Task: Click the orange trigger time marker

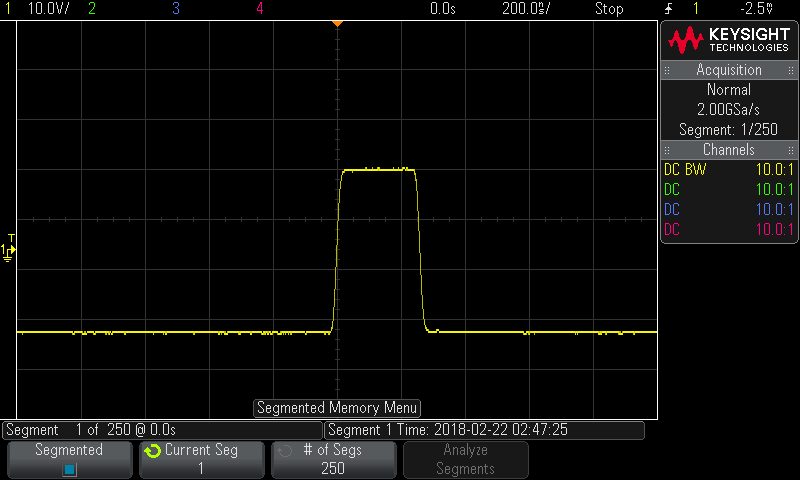Action: [x=337, y=23]
